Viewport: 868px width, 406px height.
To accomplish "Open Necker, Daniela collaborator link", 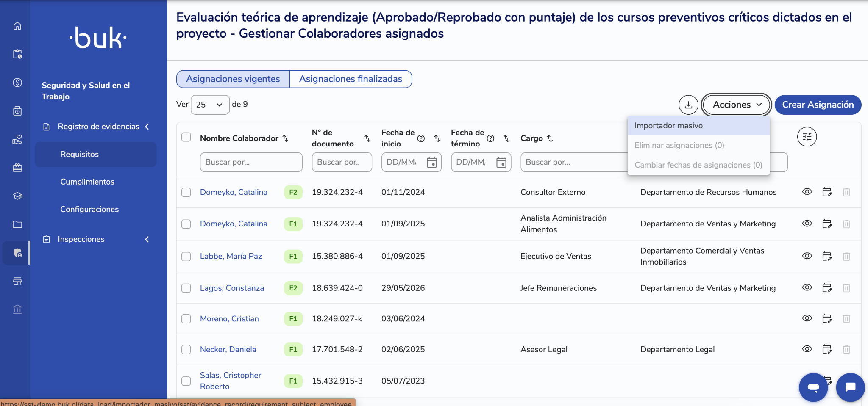I will coord(228,350).
